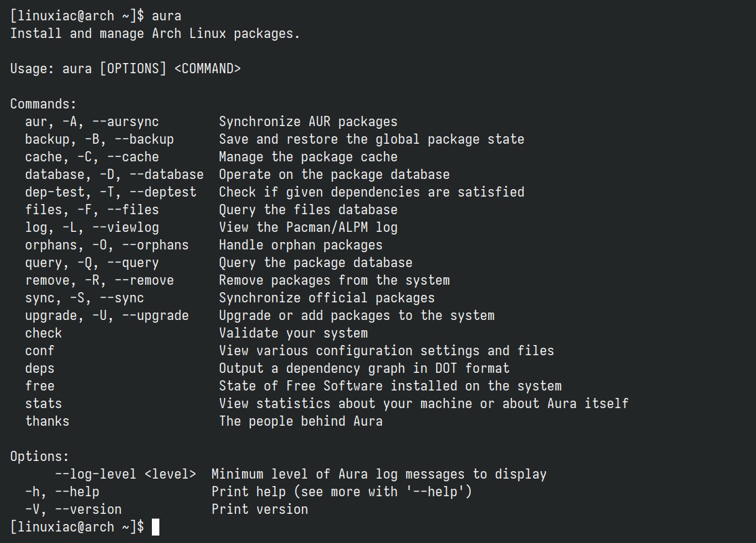Click the 'upgrade, -U, --upgrade' command
Viewport: 756px width, 543px height.
click(106, 315)
